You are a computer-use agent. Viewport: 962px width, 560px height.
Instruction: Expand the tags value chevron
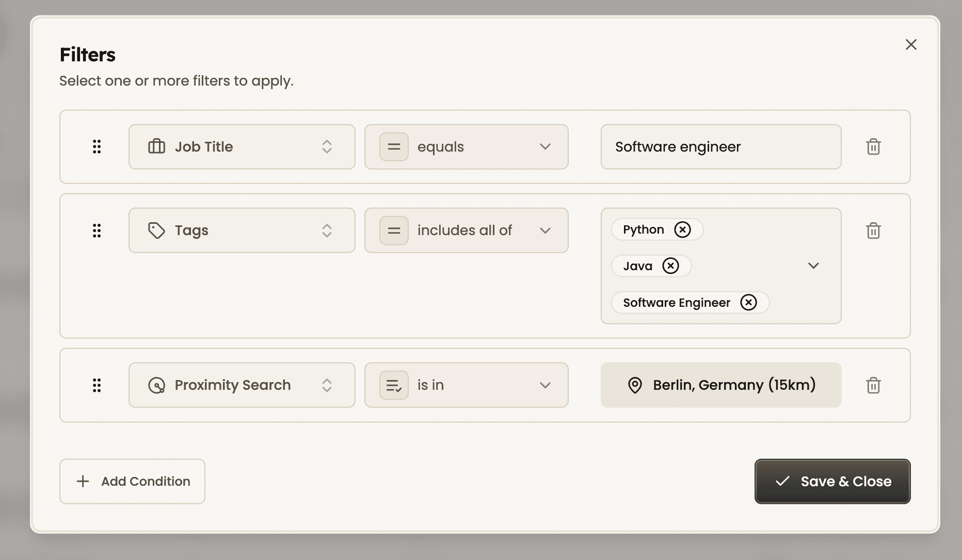click(813, 266)
